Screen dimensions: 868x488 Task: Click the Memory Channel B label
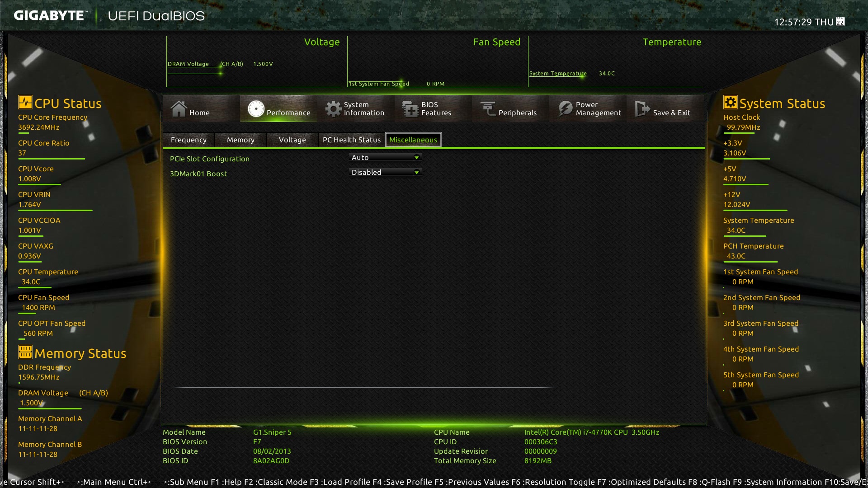[50, 445]
